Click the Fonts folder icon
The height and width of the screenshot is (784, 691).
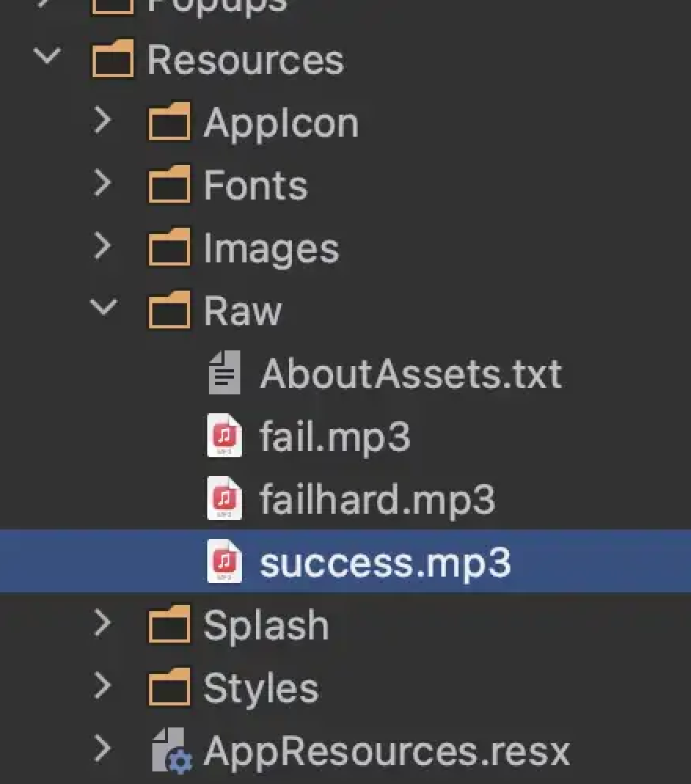169,185
